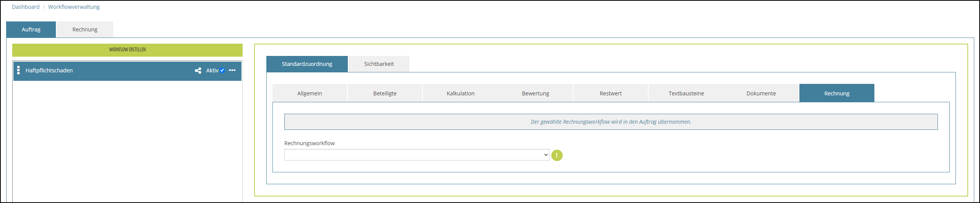Switch to the top-level Rechnung tab

85,29
